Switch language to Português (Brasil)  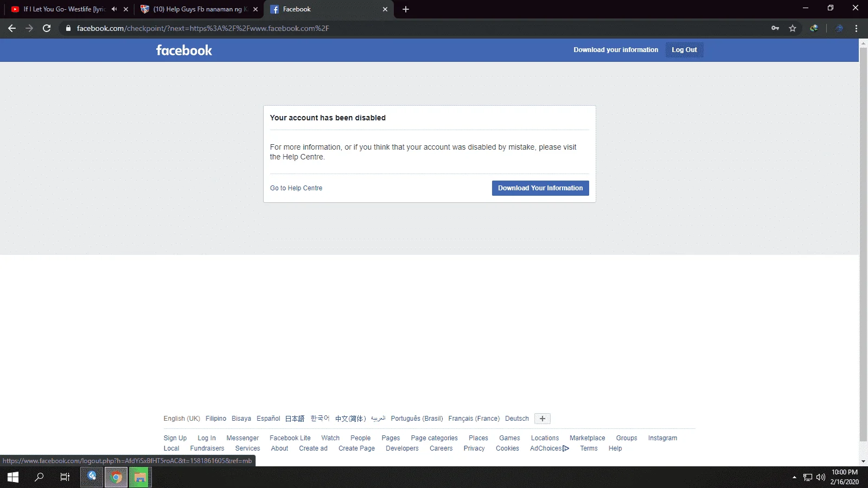point(417,419)
